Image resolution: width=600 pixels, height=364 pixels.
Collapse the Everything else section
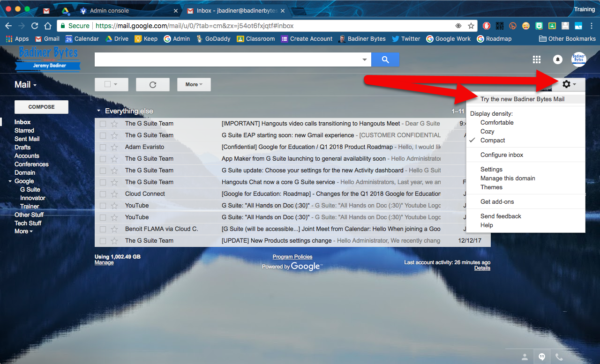98,111
